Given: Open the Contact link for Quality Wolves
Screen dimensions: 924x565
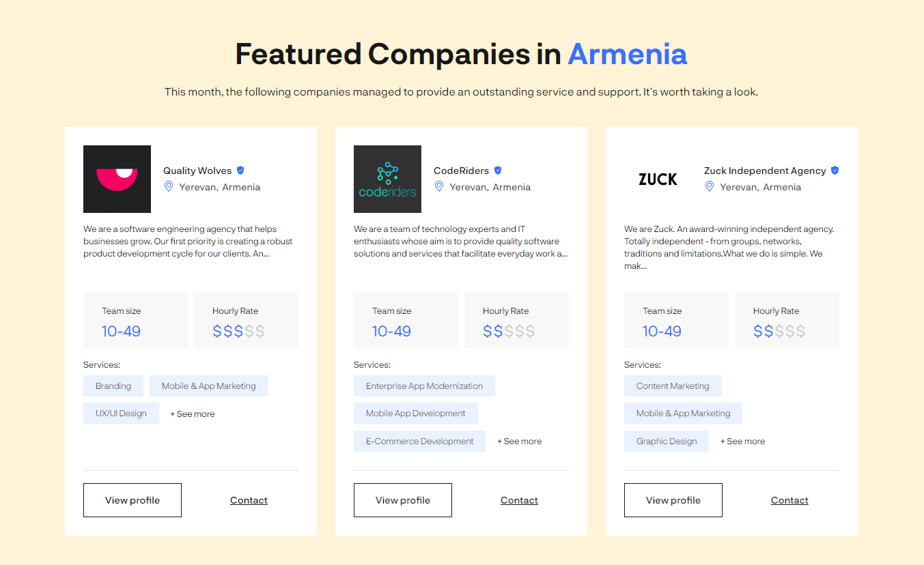Looking at the screenshot, I should coord(249,499).
